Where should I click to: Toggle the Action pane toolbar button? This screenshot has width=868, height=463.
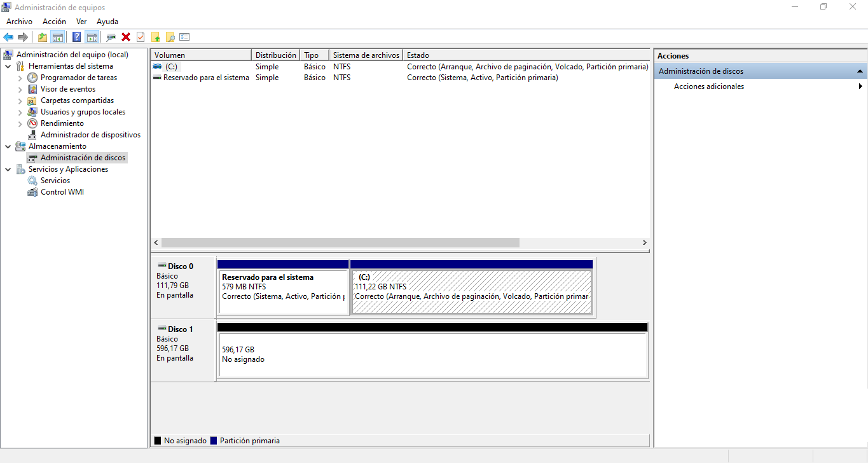coord(92,37)
